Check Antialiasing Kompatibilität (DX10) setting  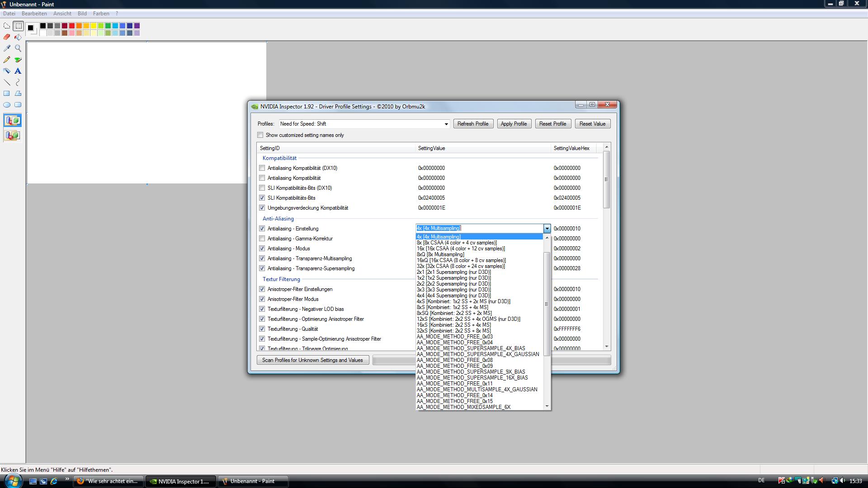262,168
